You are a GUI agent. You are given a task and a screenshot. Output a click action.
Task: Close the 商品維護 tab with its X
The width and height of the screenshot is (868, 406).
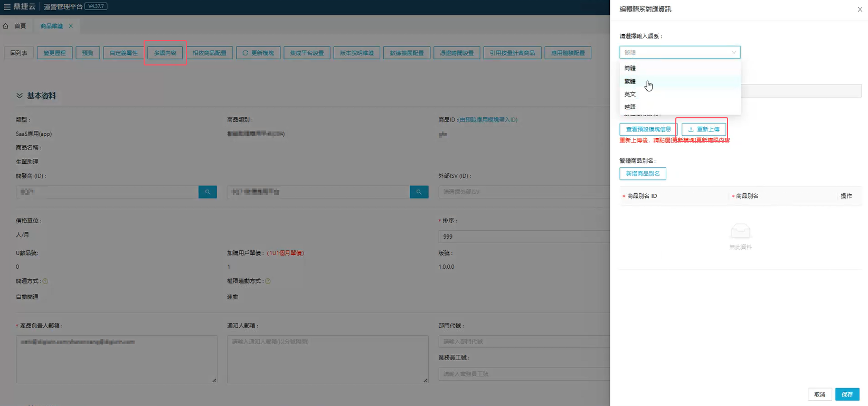point(71,26)
